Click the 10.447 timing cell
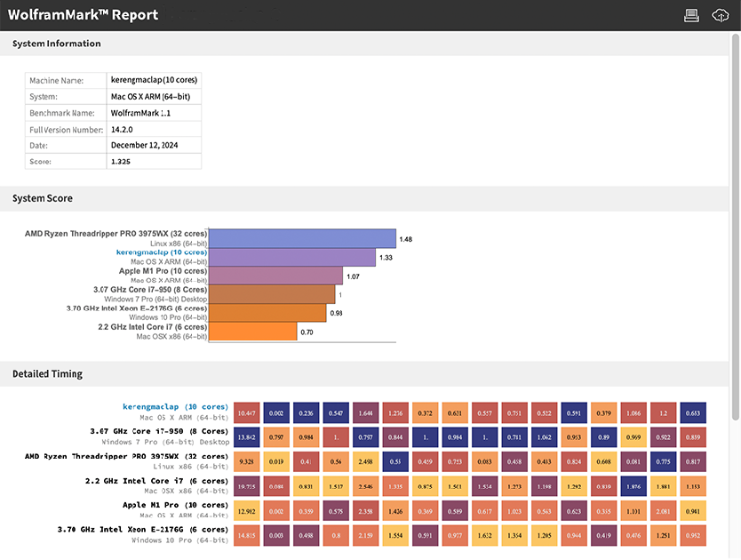The width and height of the screenshot is (741, 560). tap(248, 413)
